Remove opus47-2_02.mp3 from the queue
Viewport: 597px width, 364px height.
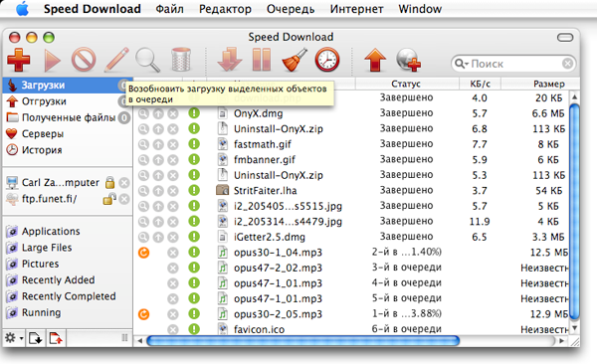tap(173, 269)
